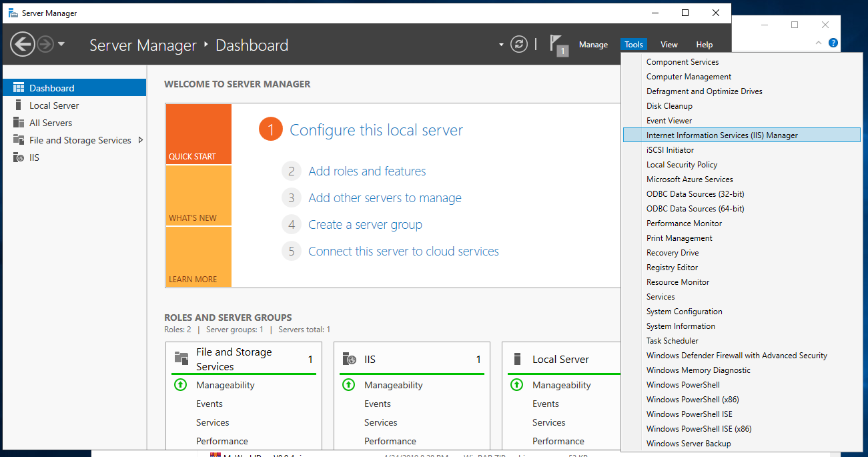The width and height of the screenshot is (868, 457).
Task: Click Manageability status icon in File and Storage tile
Action: 180,385
